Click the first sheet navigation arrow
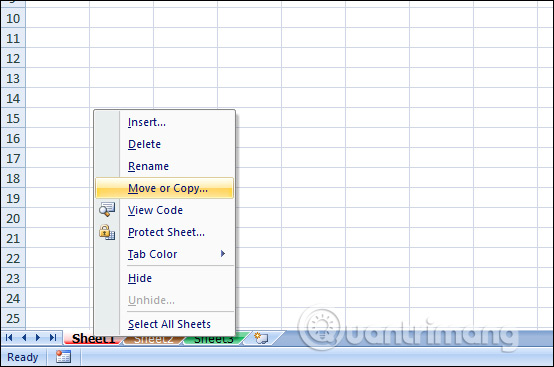Screen dimensions: 554x367 [9, 338]
